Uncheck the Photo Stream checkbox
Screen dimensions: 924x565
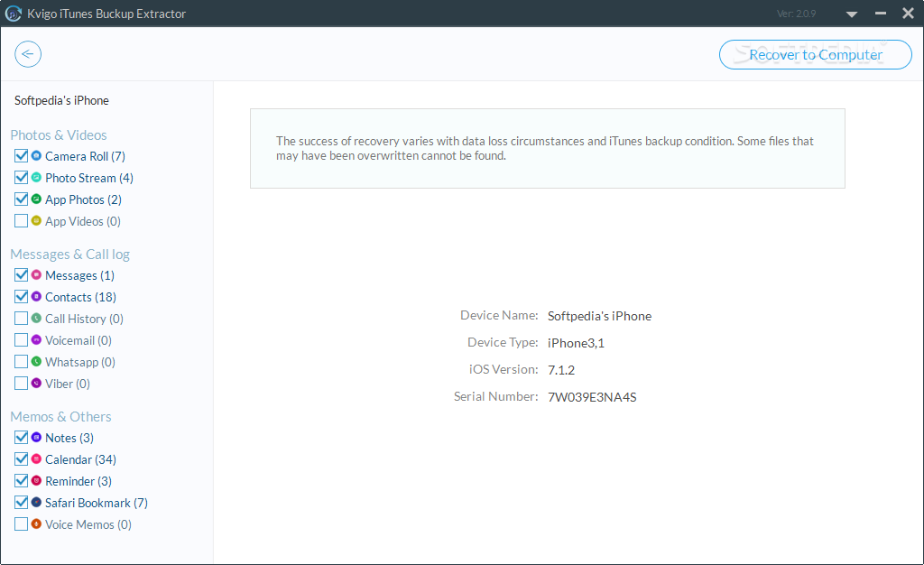click(22, 177)
